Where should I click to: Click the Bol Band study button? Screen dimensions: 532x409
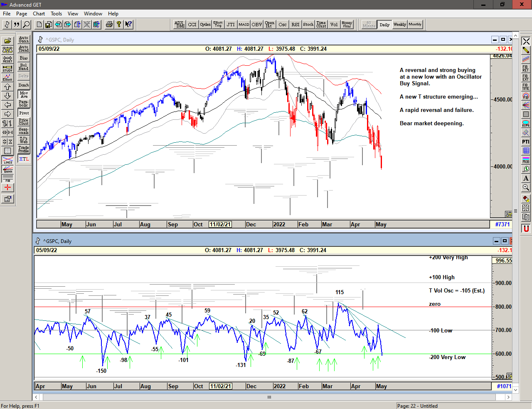tap(24, 67)
